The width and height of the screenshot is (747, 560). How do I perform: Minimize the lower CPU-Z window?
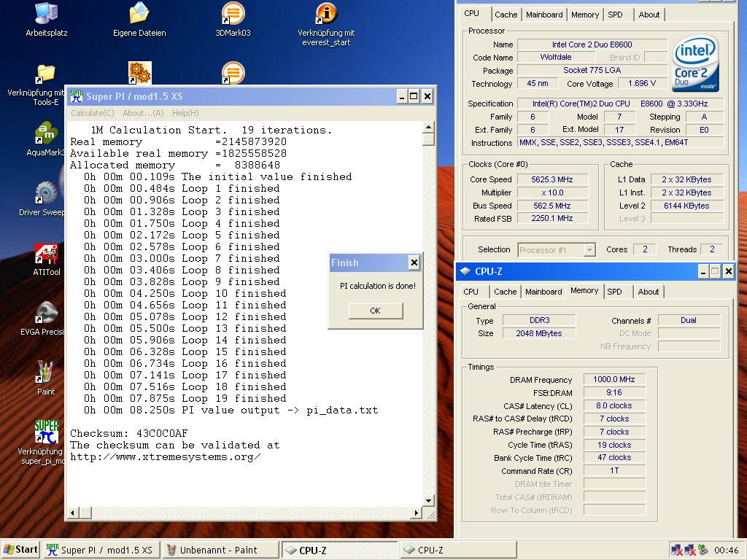[x=703, y=271]
